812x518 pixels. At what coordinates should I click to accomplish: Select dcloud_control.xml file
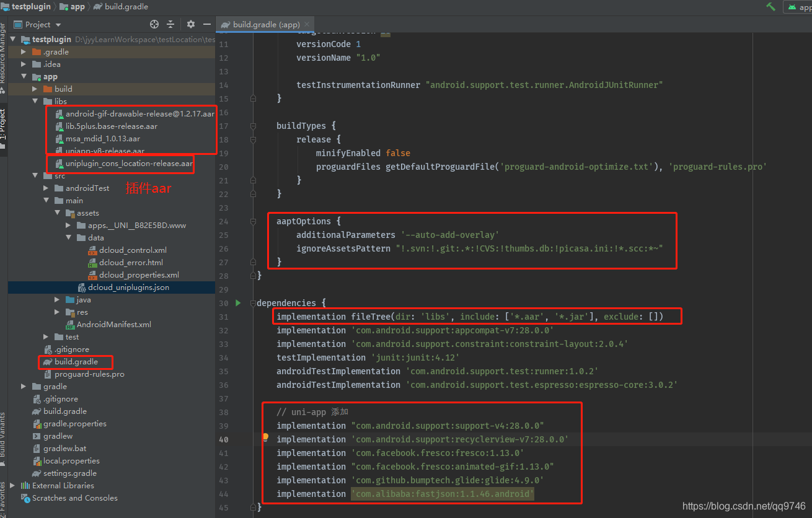click(x=127, y=250)
